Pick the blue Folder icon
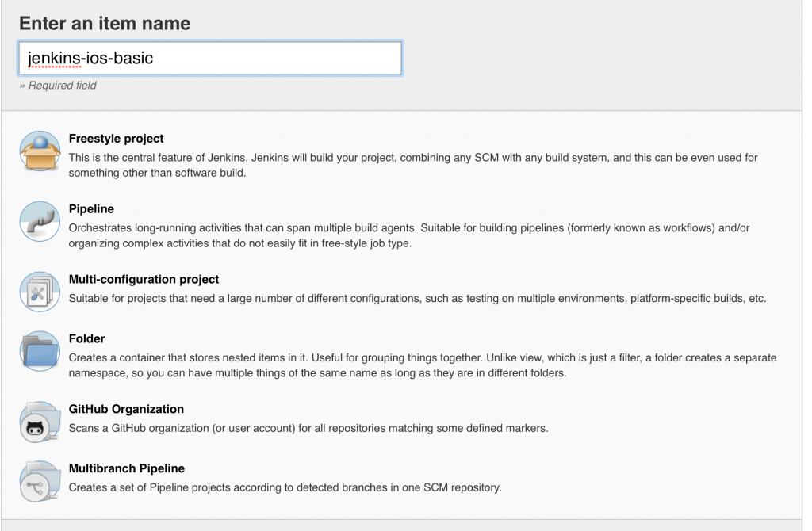The image size is (812, 531). click(x=40, y=350)
